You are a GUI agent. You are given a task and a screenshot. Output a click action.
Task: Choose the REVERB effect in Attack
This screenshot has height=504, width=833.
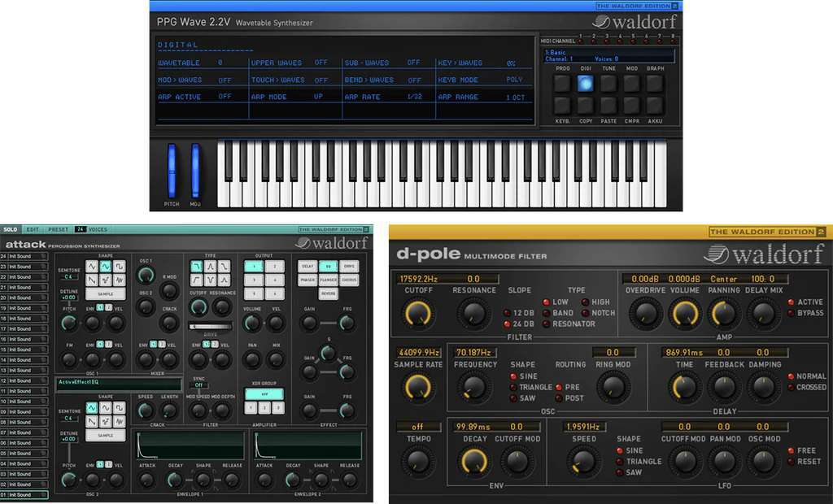328,293
